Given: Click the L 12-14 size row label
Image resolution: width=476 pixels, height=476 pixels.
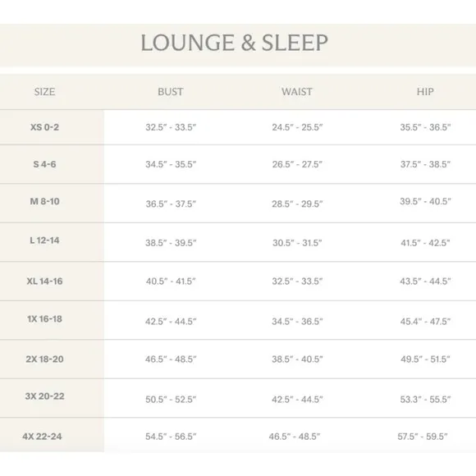Looking at the screenshot, I should pos(44,240).
